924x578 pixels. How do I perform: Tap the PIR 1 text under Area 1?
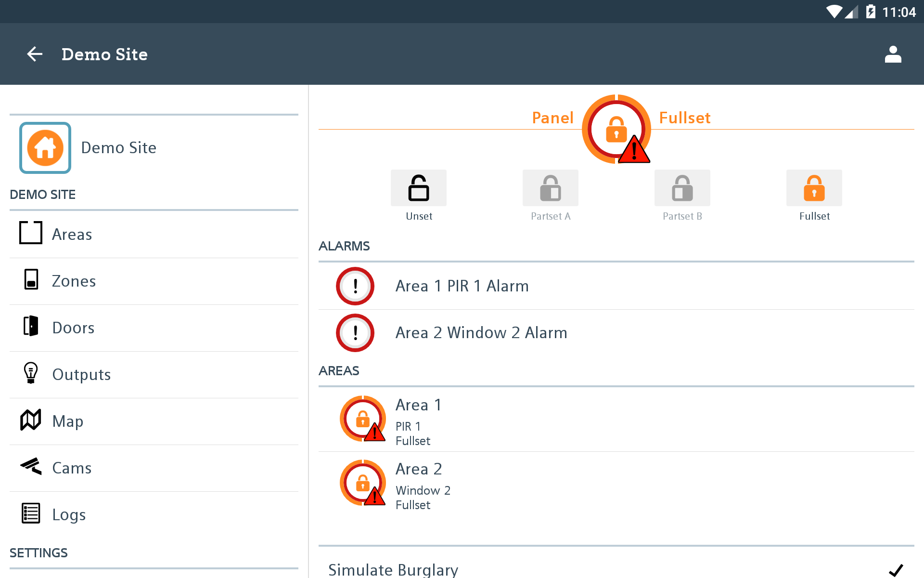point(408,426)
